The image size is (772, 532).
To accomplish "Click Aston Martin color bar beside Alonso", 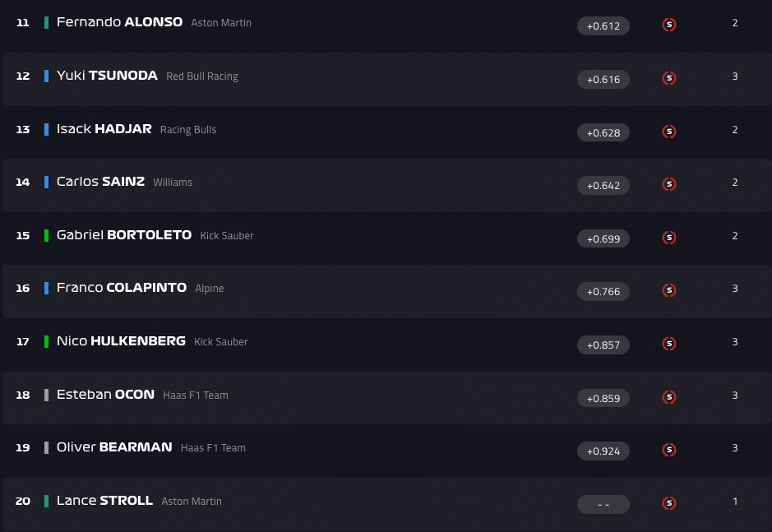I will (47, 23).
